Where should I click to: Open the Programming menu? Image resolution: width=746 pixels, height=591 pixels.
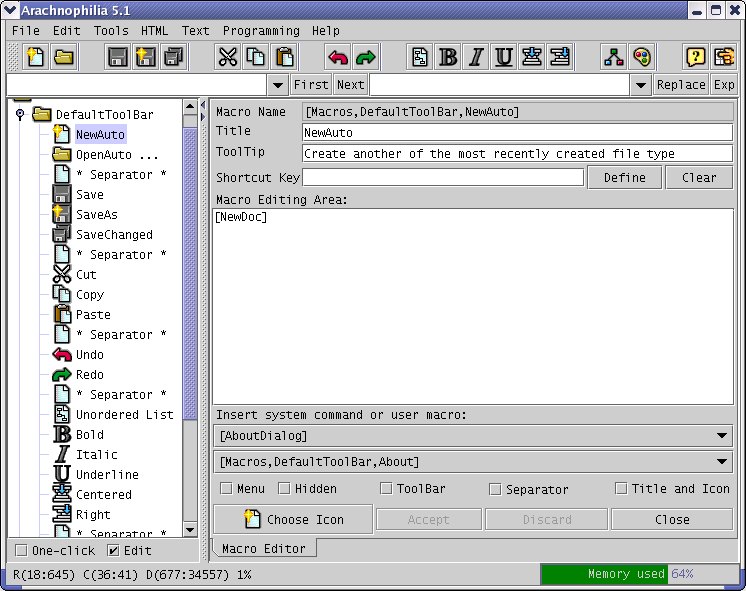click(x=261, y=31)
